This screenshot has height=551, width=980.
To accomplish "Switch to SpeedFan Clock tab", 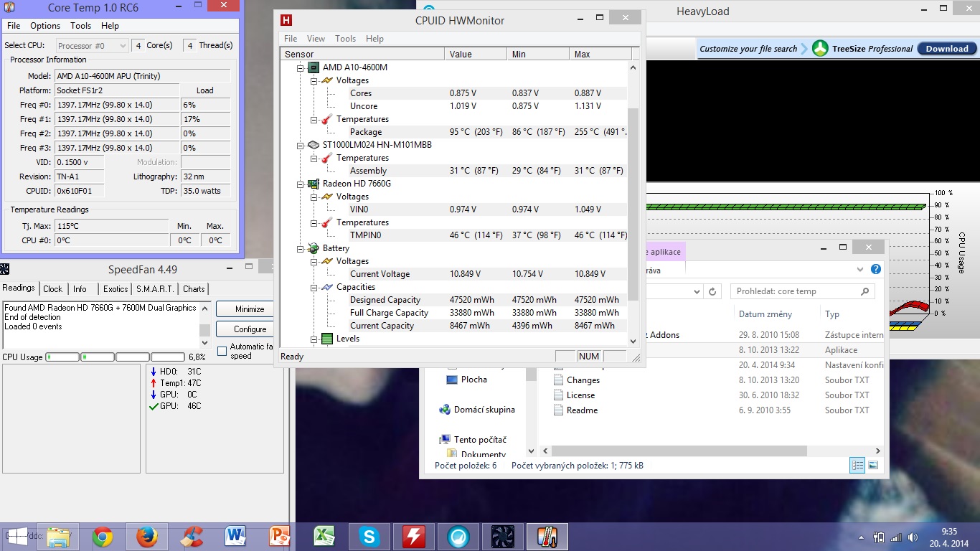I will tap(53, 289).
